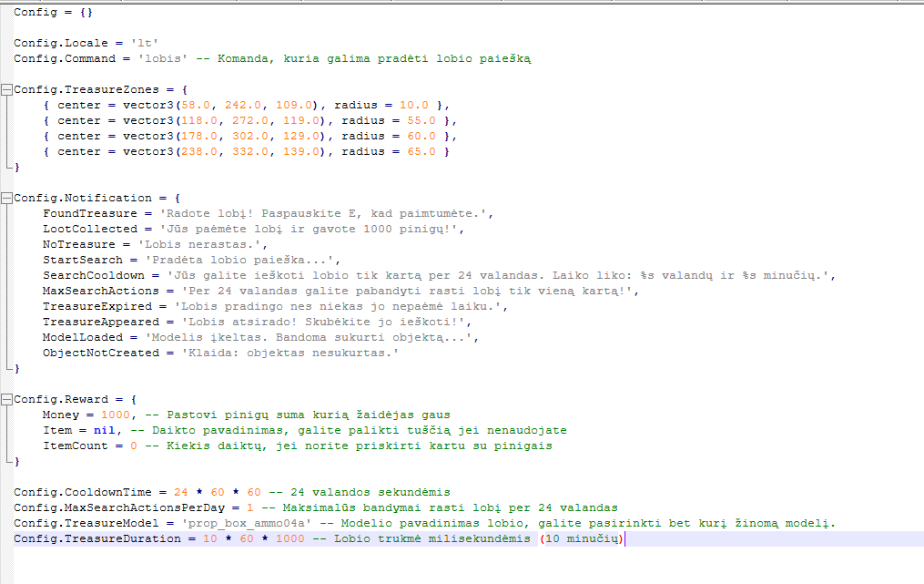924x584 pixels.
Task: Click the StartSearch key
Action: 83,261
